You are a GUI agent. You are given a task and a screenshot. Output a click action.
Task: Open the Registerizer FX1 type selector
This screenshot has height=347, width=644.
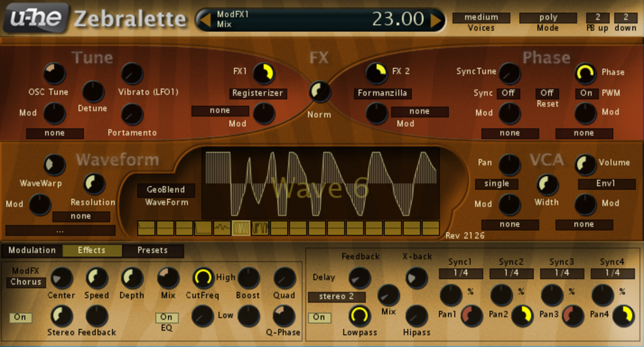click(258, 93)
